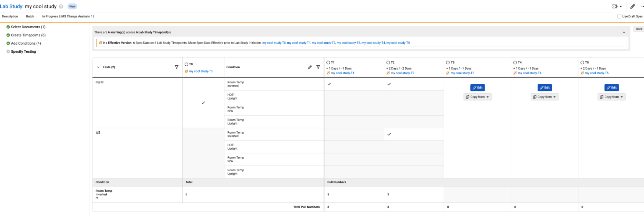The height and width of the screenshot is (217, 644).
Task: Click empty td2 HOT! Upright T1 cell
Action: tap(354, 147)
